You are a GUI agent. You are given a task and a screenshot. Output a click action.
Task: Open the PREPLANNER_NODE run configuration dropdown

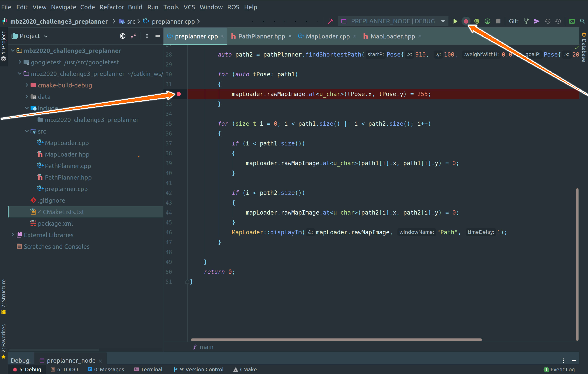coord(443,21)
